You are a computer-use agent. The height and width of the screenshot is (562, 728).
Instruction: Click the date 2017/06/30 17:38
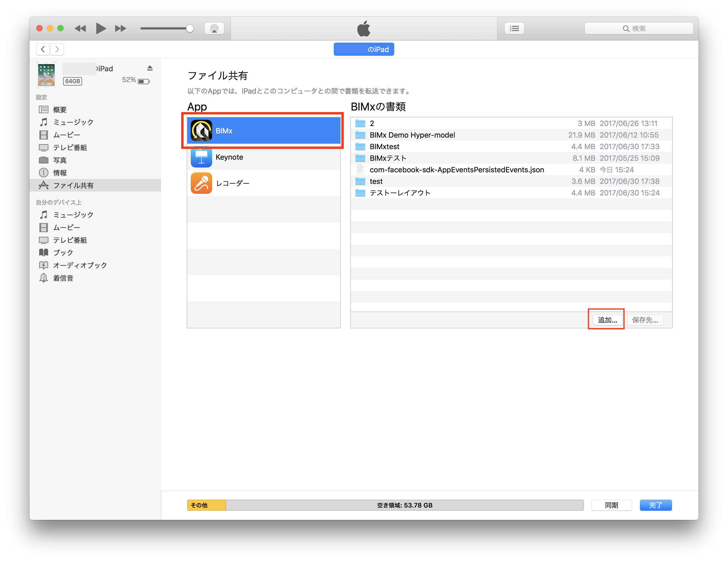click(629, 181)
